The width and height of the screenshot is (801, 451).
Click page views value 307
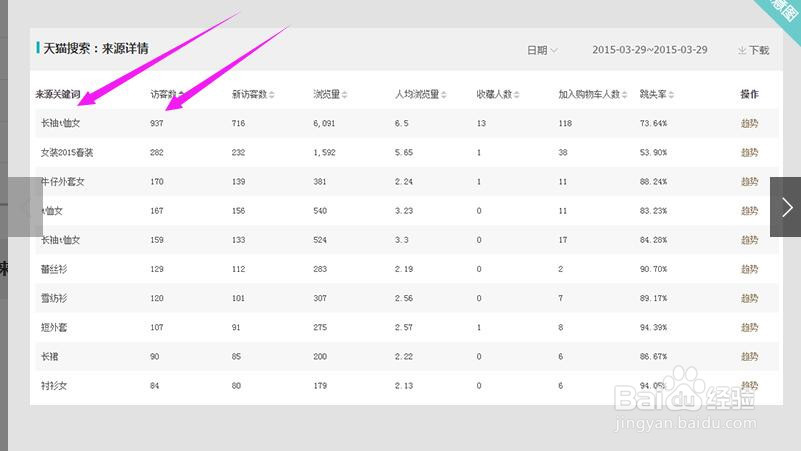tap(320, 298)
